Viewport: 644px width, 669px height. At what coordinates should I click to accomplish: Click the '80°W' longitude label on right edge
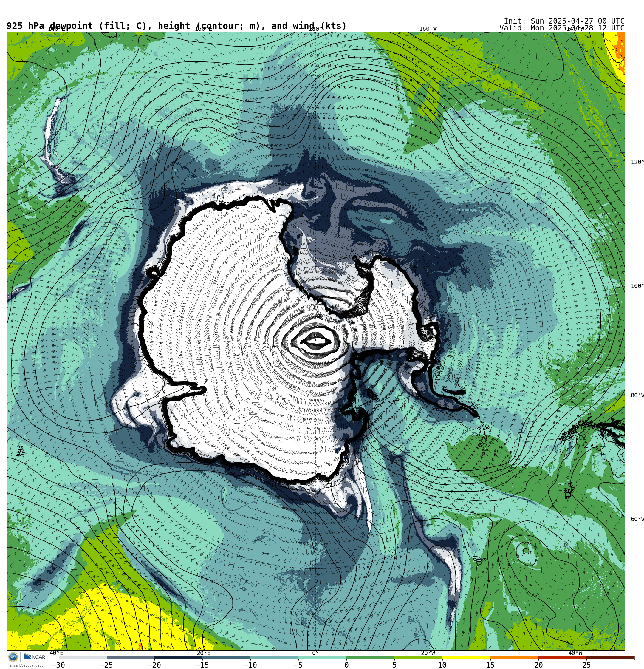point(637,395)
